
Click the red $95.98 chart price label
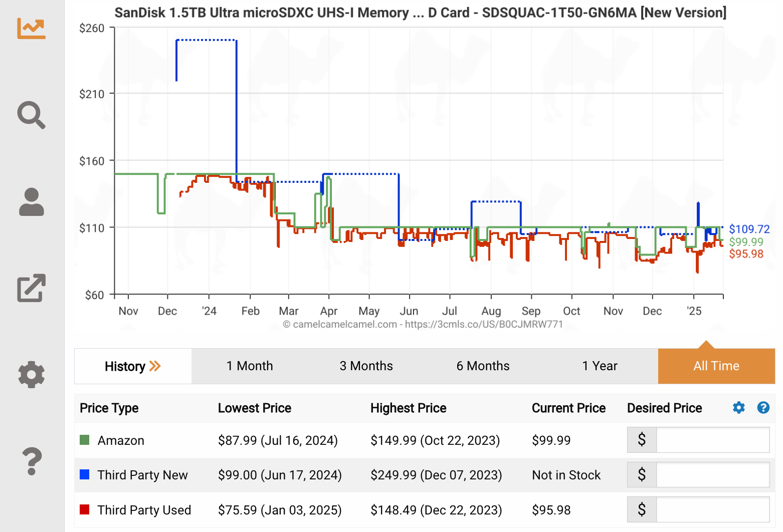click(746, 253)
